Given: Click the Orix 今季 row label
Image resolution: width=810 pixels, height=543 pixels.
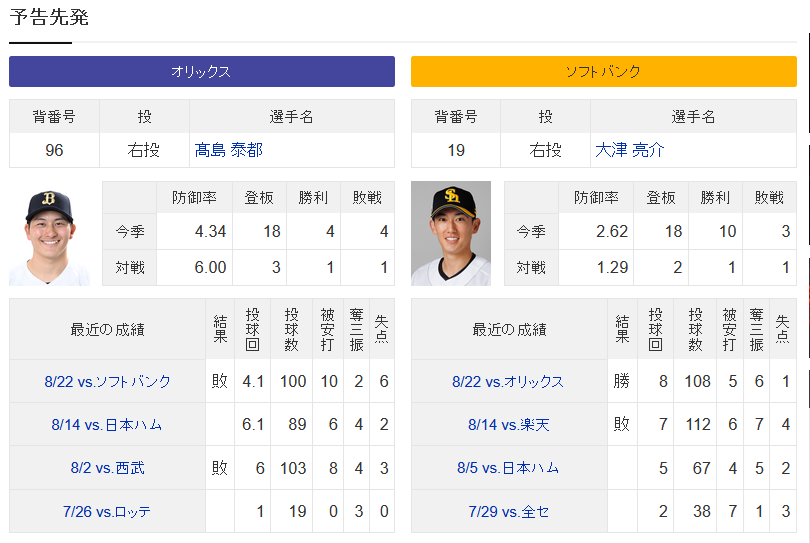Looking at the screenshot, I should (130, 231).
